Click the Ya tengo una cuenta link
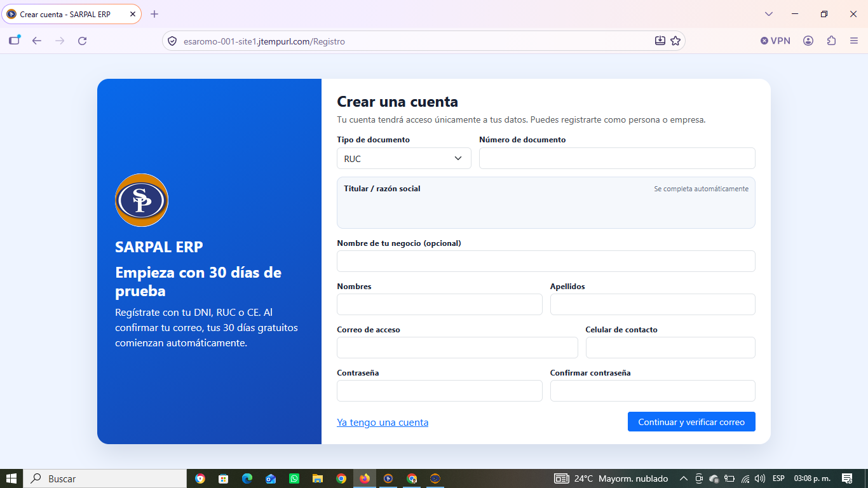The height and width of the screenshot is (488, 868). (383, 422)
